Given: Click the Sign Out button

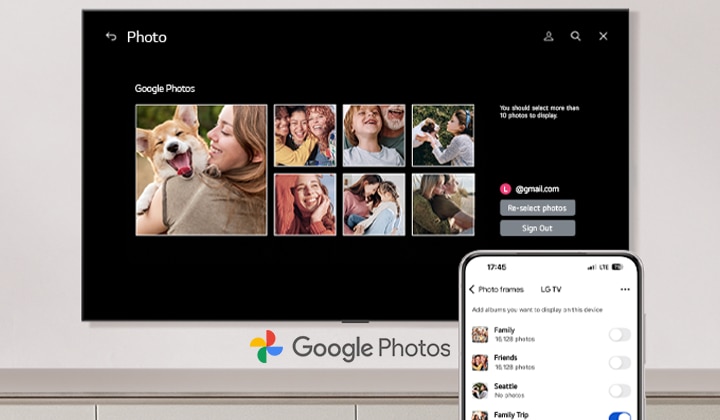Looking at the screenshot, I should [537, 228].
